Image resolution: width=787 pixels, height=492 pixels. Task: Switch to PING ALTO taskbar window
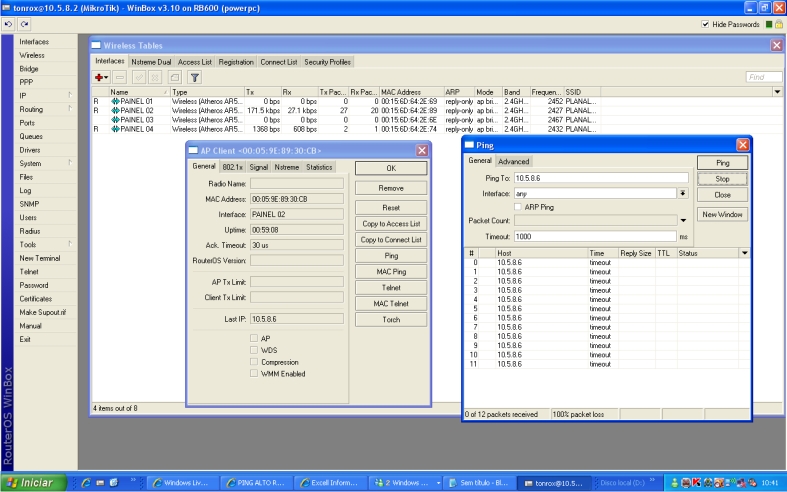pos(255,483)
